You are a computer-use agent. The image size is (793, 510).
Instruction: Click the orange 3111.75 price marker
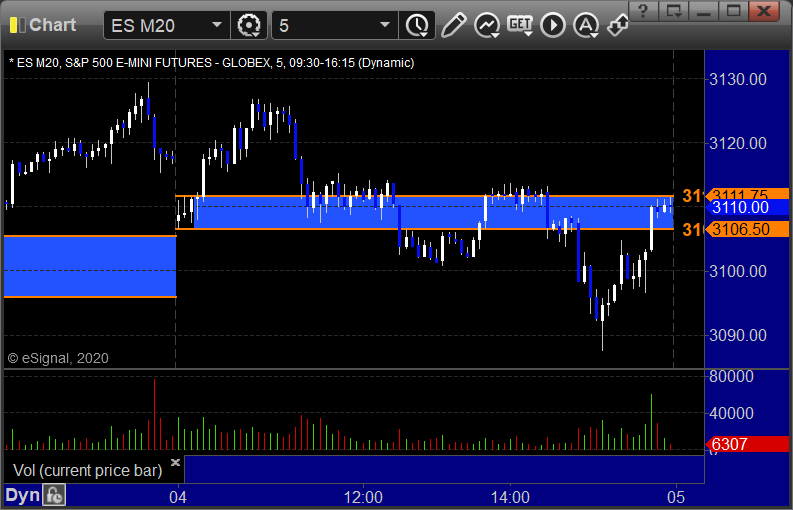[747, 194]
